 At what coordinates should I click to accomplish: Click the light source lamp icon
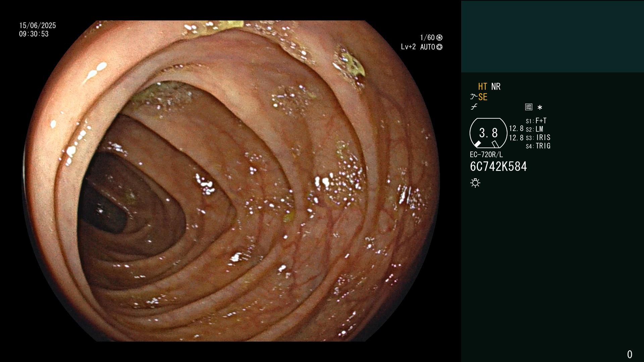click(x=475, y=183)
